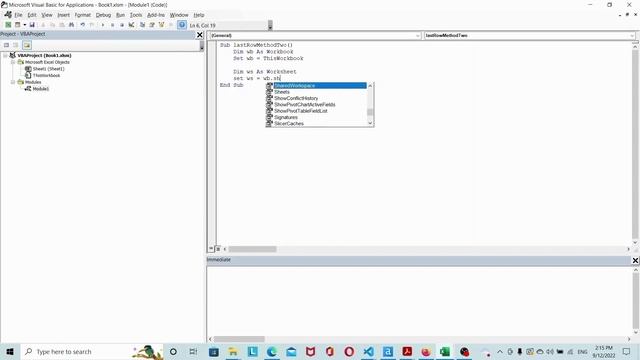The height and width of the screenshot is (360, 640).
Task: Collapse the Microsoft Excel Objects folder
Action: tap(13, 62)
